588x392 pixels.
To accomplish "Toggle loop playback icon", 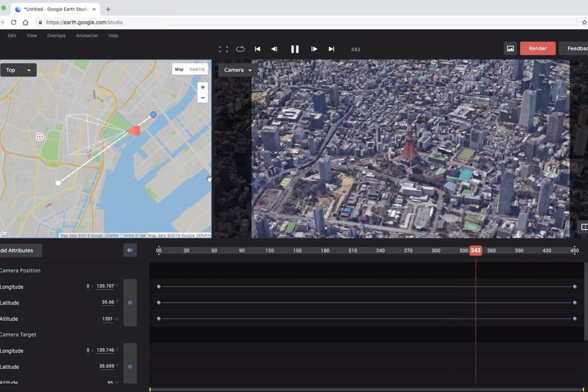I will click(x=240, y=49).
